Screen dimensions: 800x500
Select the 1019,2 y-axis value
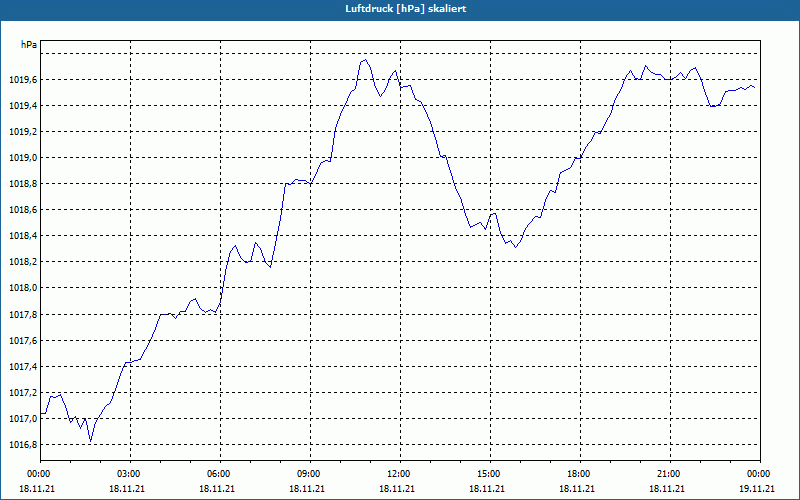[23, 132]
